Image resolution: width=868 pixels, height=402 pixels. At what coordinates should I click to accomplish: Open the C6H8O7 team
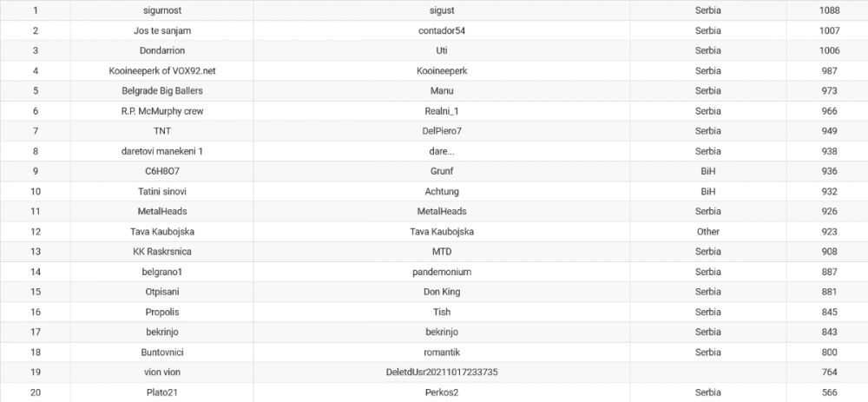tap(162, 171)
